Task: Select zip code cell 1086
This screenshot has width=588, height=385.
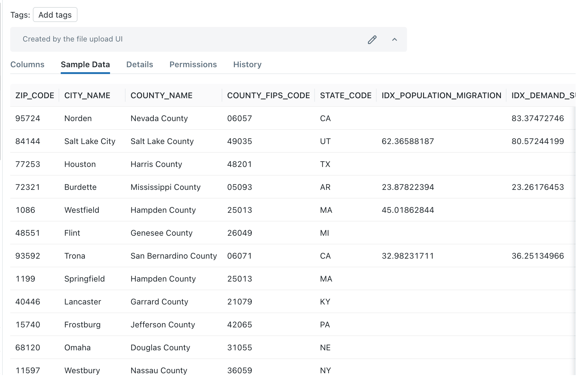Action: click(x=25, y=210)
